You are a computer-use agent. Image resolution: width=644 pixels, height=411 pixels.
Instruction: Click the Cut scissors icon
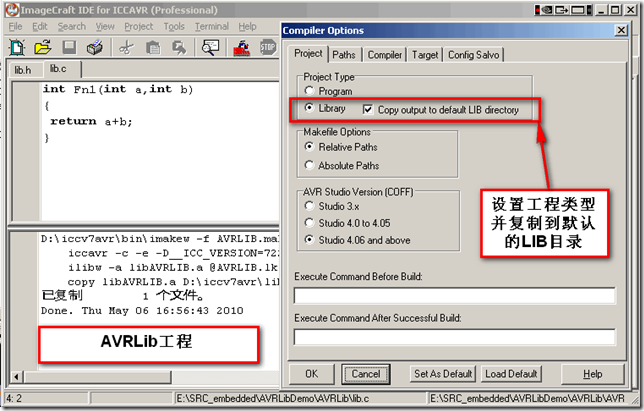tap(126, 48)
